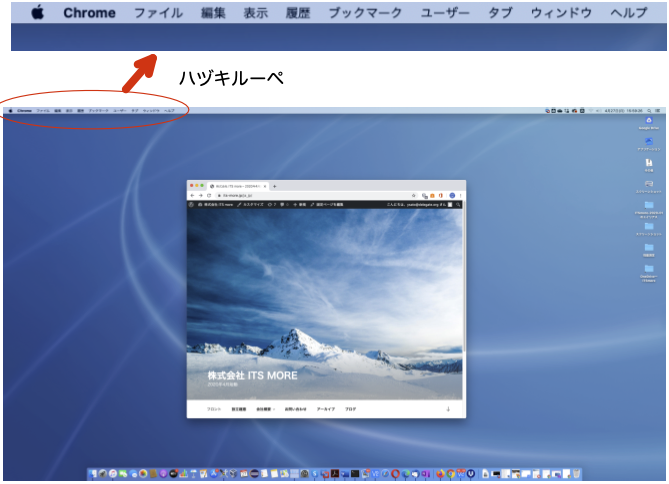Click the WordPress logo in admin bar
The width and height of the screenshot is (669, 484).
191,204
